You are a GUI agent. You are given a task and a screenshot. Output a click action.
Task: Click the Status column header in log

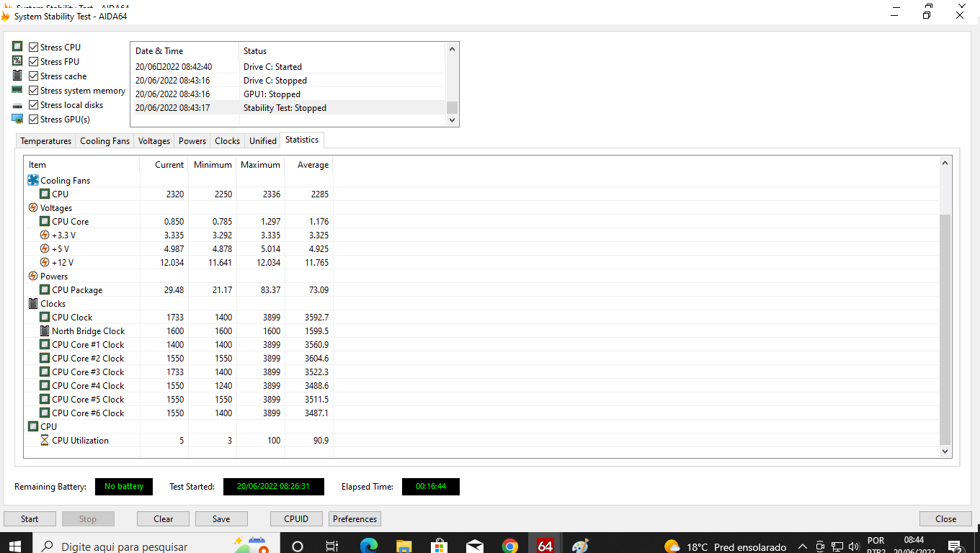[x=342, y=51]
